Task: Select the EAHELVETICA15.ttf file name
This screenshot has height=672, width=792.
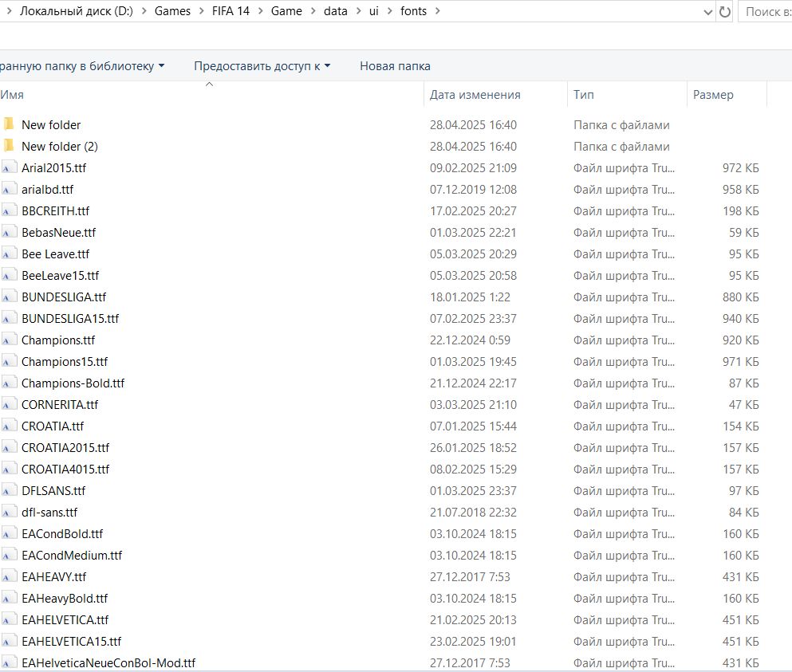Action: (71, 641)
